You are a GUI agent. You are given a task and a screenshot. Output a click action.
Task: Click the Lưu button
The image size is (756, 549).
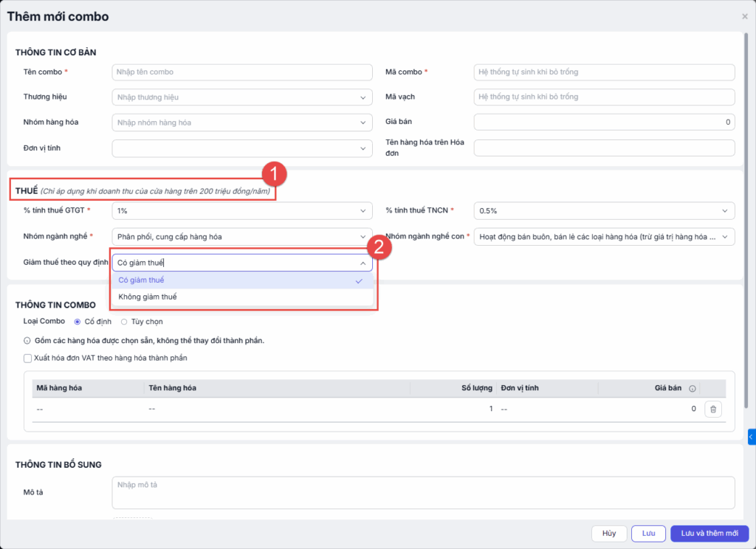pyautogui.click(x=648, y=534)
